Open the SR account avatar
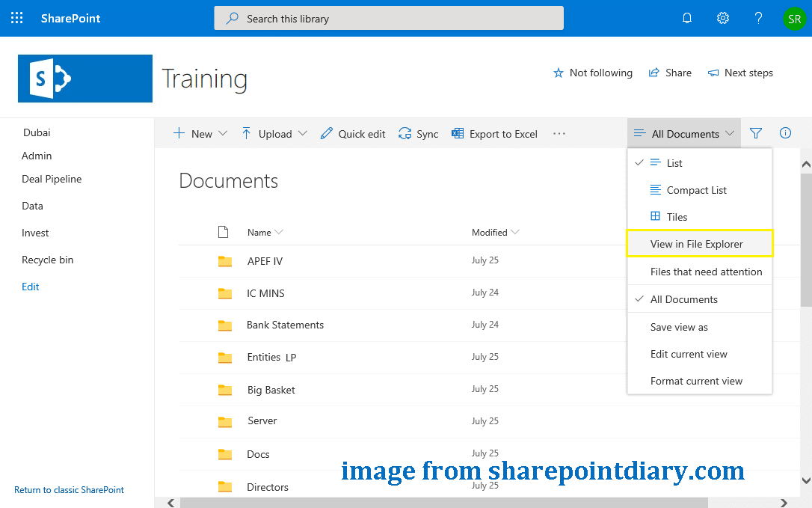This screenshot has width=812, height=508. point(794,18)
